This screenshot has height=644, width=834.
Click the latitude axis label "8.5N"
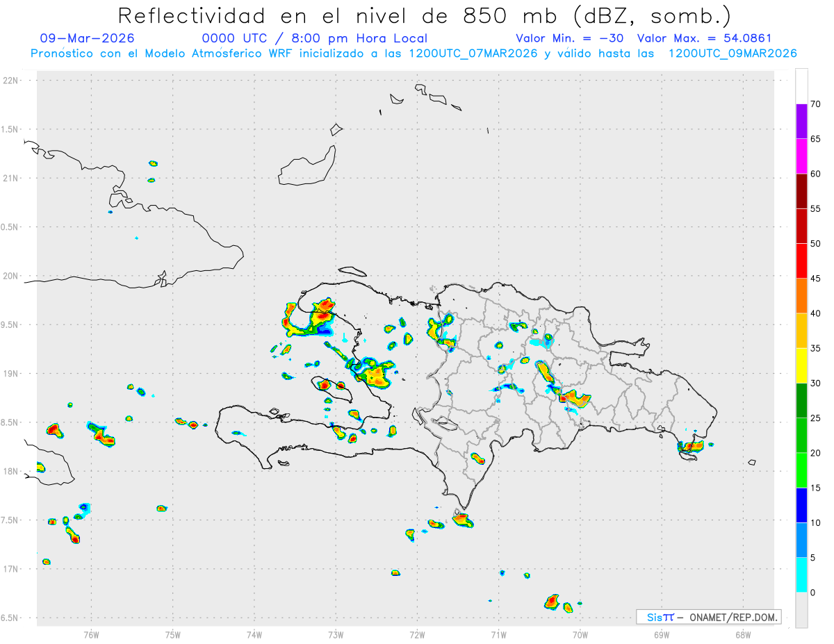pyautogui.click(x=10, y=422)
